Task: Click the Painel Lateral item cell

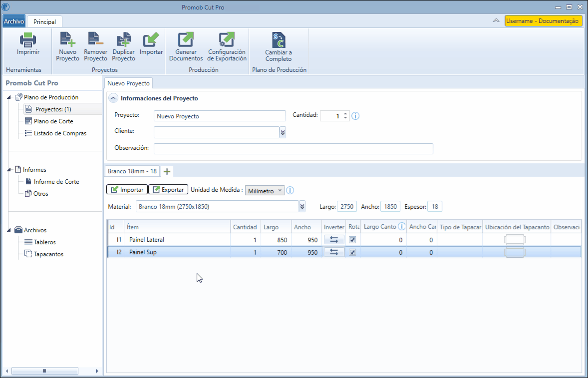Action: [177, 240]
